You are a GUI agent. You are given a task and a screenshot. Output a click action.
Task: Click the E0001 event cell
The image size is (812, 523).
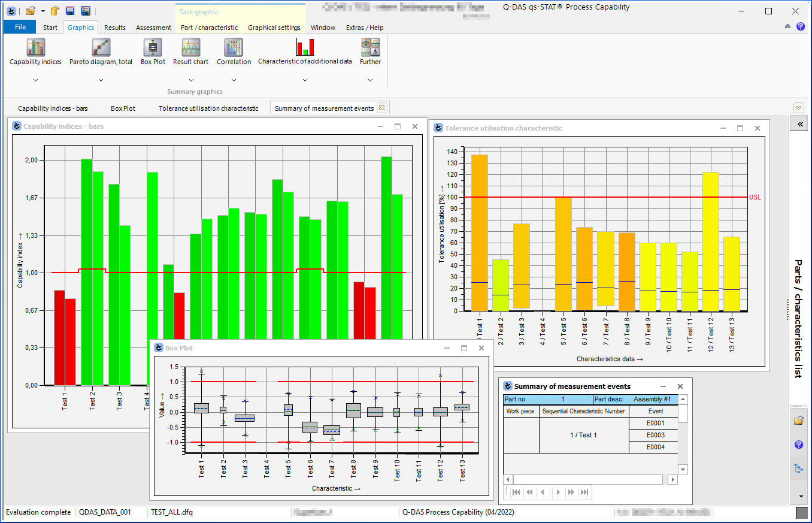tap(655, 423)
